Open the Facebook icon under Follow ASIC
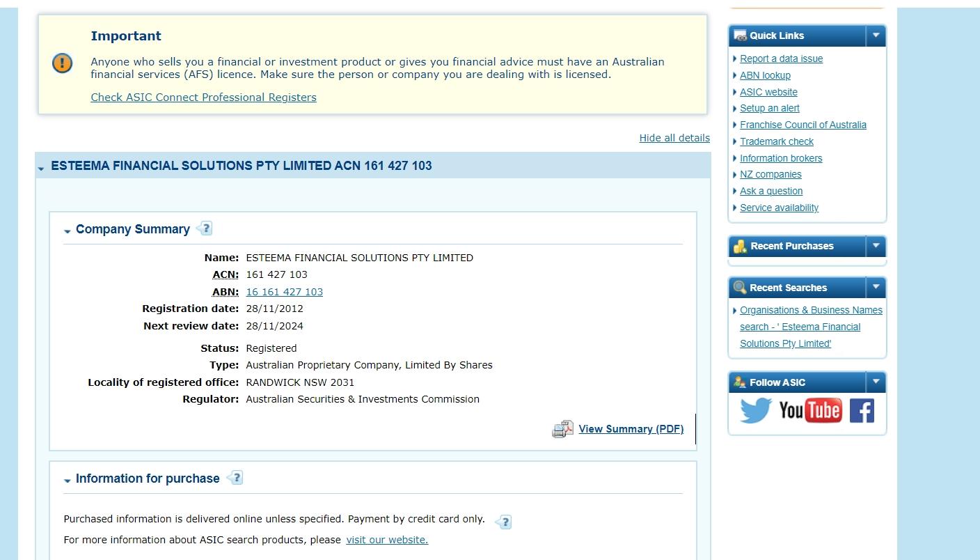 pyautogui.click(x=862, y=410)
